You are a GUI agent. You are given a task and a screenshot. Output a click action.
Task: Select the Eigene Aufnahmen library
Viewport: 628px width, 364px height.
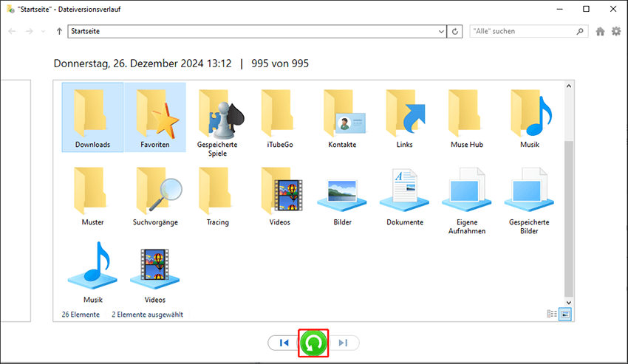pos(467,200)
